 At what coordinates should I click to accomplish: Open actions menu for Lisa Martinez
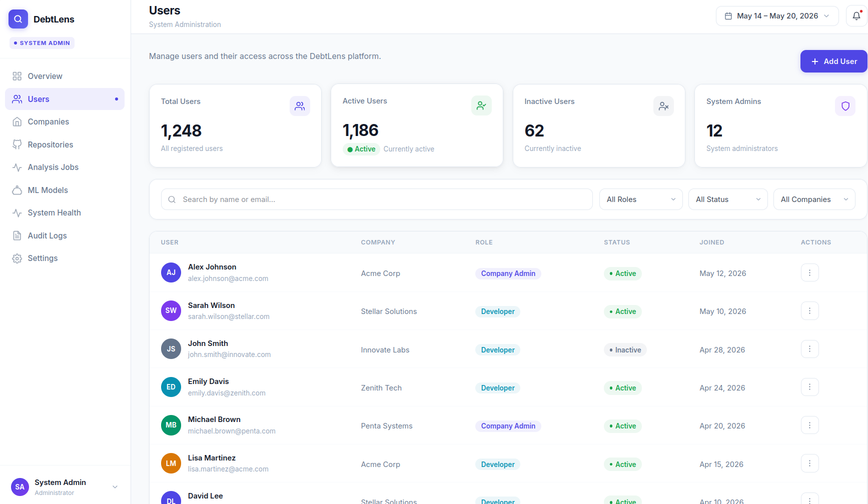[x=809, y=463]
